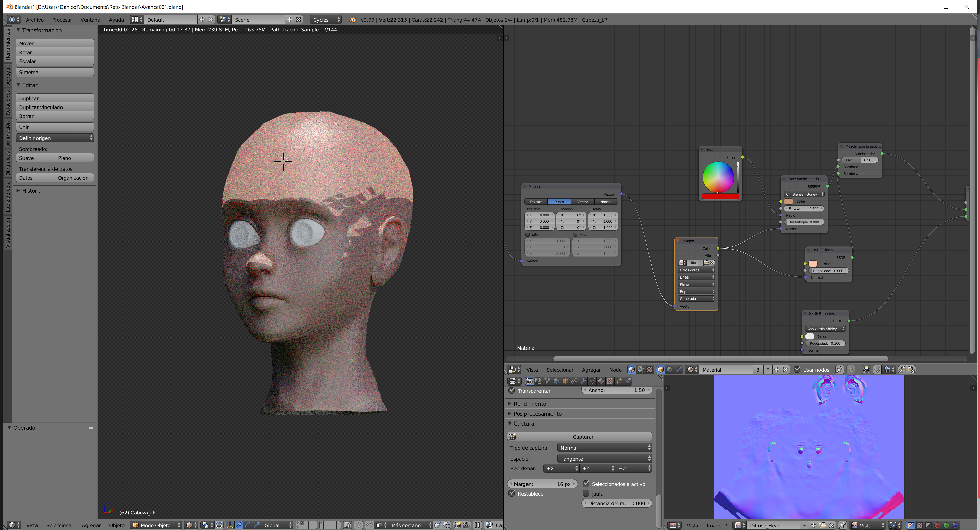Uncheck the Transparentar checkbox
The image size is (980, 530).
tap(512, 390)
